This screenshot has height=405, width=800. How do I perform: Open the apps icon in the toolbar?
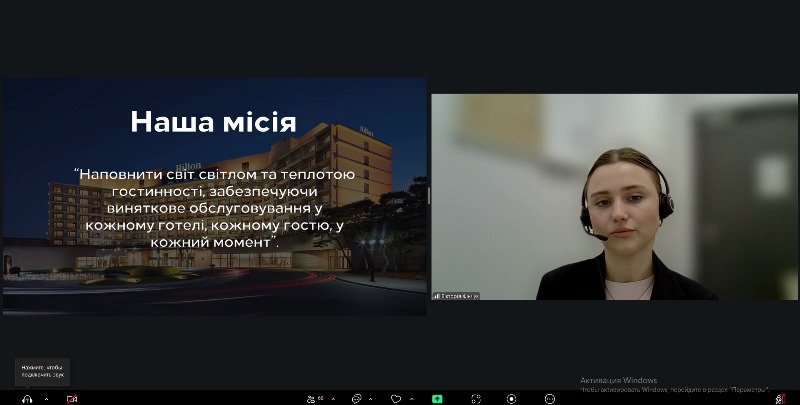(x=476, y=399)
